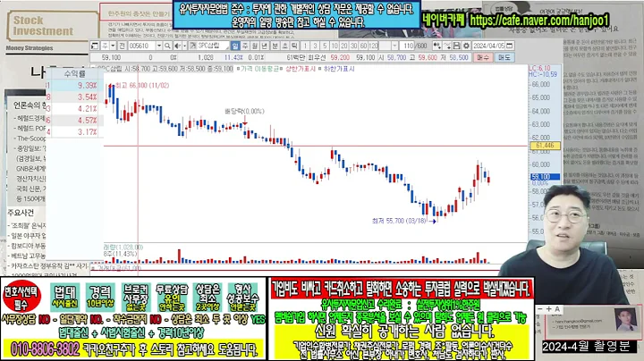Open chart settings gear icon
Viewport: 644px width, 361px height.
[x=466, y=46]
